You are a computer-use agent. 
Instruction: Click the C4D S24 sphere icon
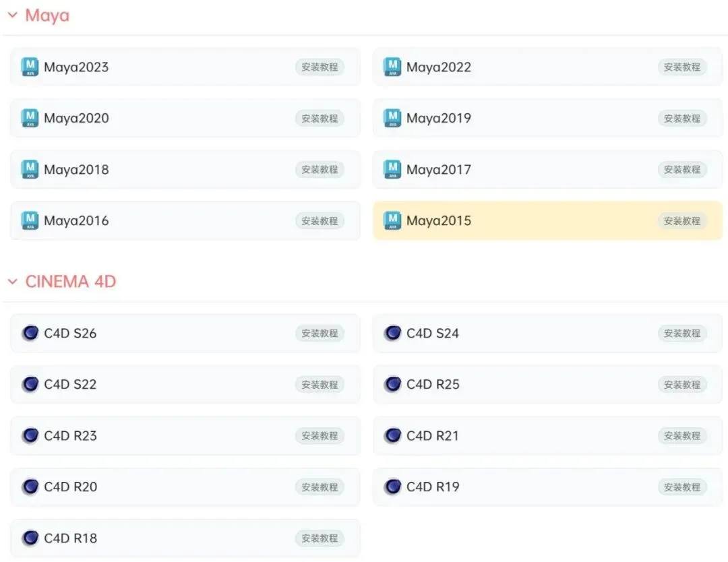[392, 333]
